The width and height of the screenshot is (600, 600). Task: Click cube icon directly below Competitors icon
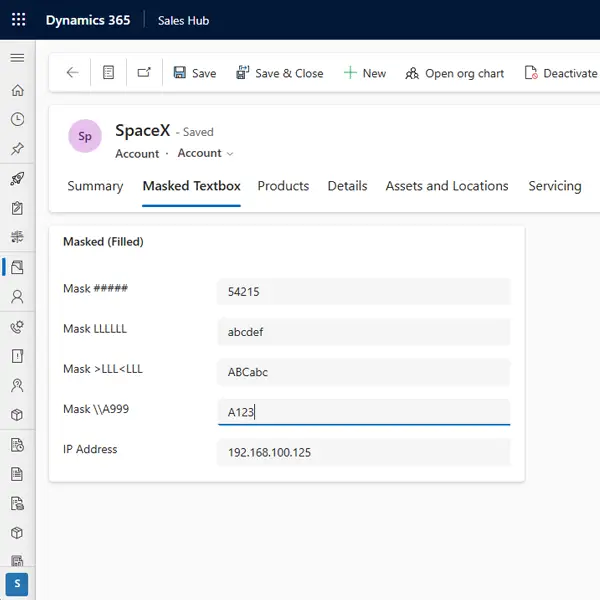(17, 415)
